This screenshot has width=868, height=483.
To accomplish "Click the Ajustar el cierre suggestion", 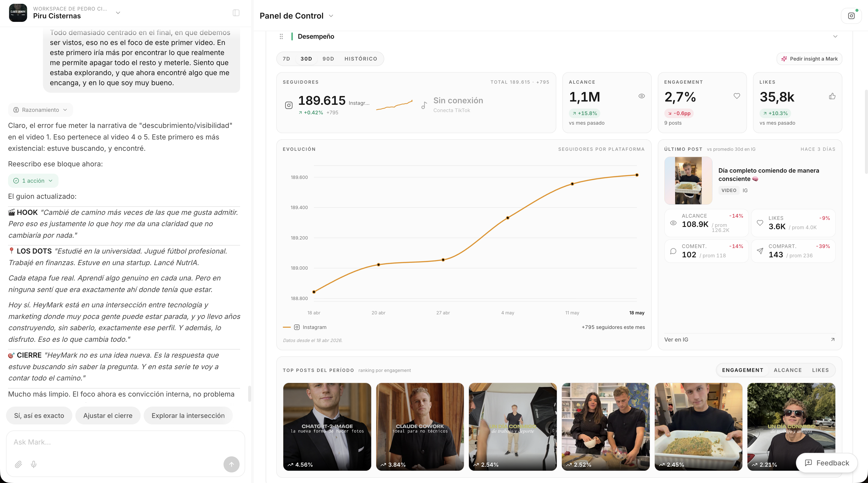I will tap(108, 416).
